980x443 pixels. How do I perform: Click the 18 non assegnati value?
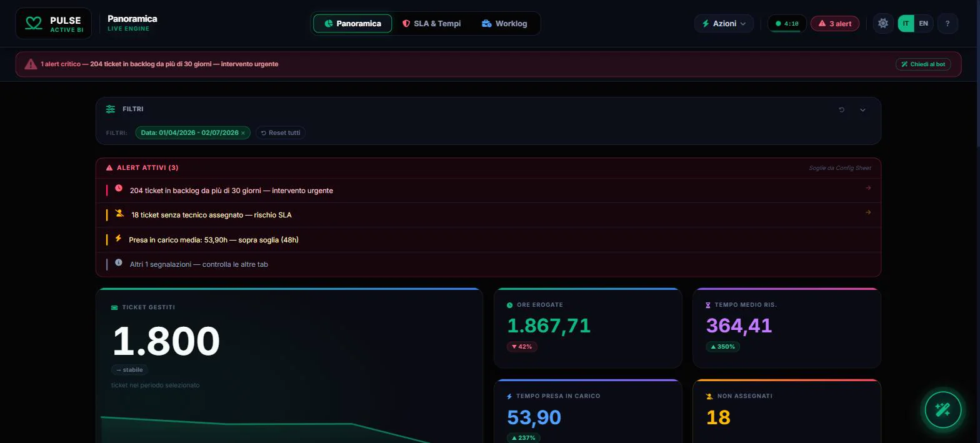(x=718, y=417)
